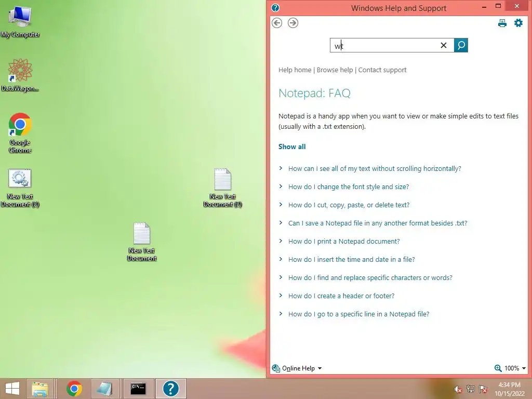Open the 100% zoom level dropdown

pos(515,368)
